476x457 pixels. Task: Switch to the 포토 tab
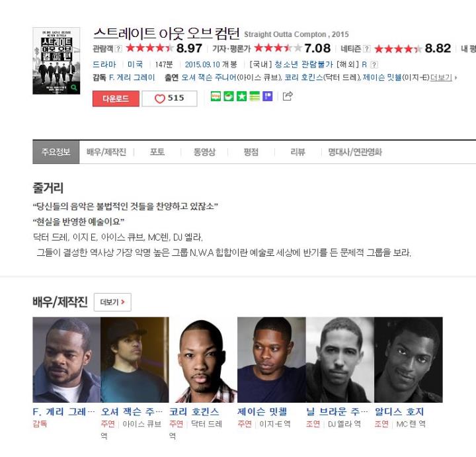[x=157, y=152]
